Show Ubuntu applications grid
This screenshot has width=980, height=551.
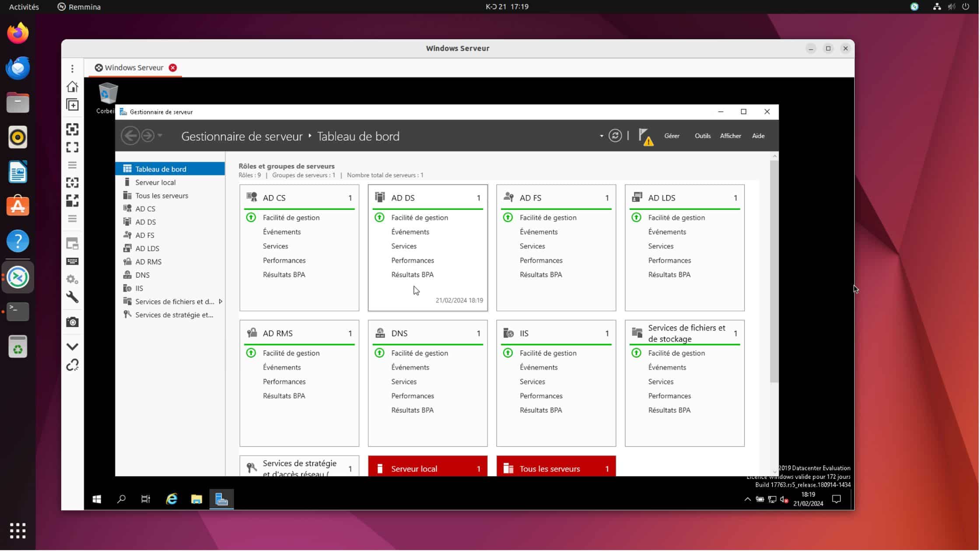click(18, 531)
